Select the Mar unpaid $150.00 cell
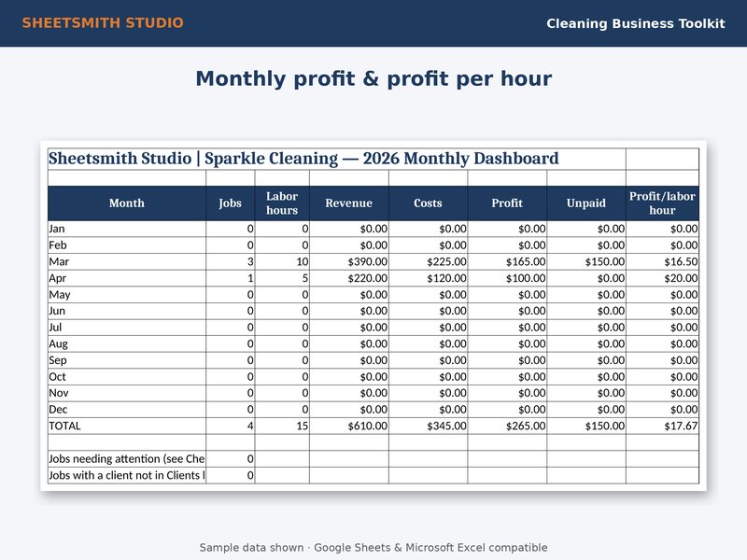 click(x=586, y=261)
